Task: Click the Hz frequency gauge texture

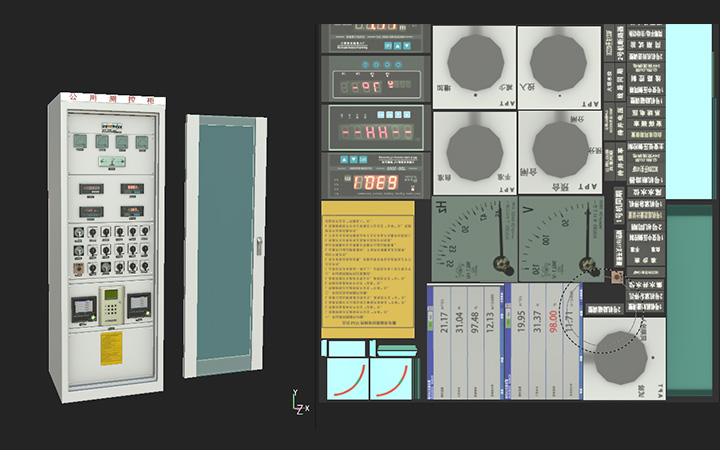Action: [473, 238]
